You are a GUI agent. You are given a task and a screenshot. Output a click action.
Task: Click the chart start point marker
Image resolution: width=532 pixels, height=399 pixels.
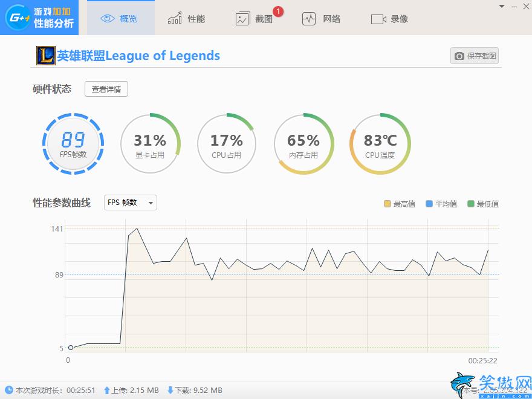(71, 348)
